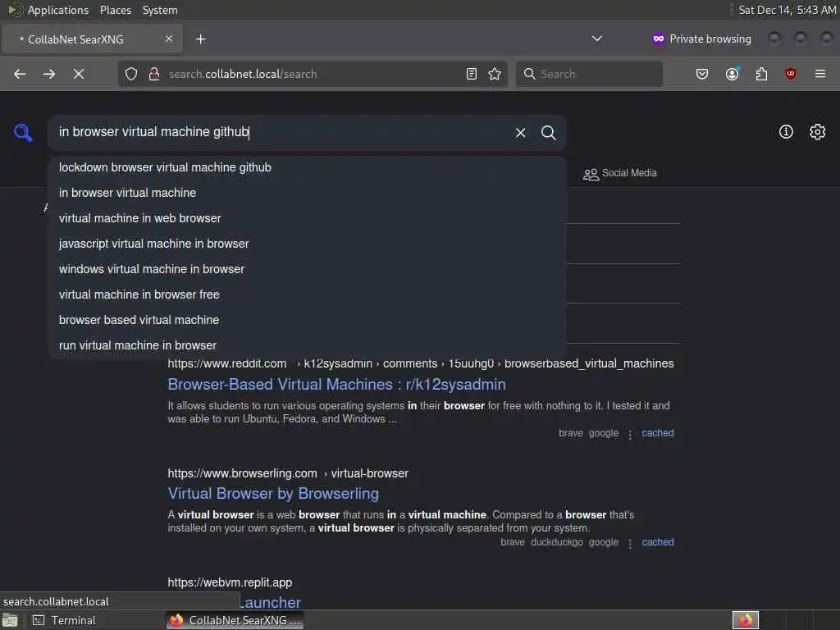Screen dimensions: 840x630
Task: Open SearXNG preferences gear icon
Action: click(x=818, y=132)
